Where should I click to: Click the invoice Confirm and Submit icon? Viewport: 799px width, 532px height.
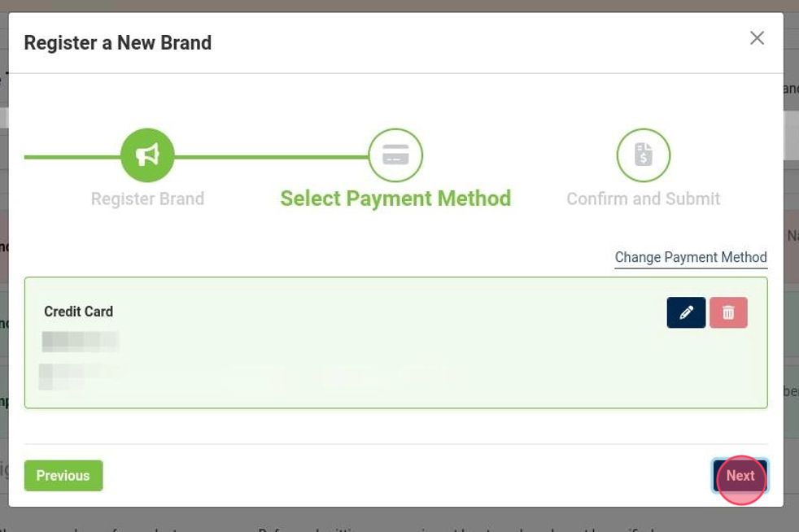click(x=643, y=155)
